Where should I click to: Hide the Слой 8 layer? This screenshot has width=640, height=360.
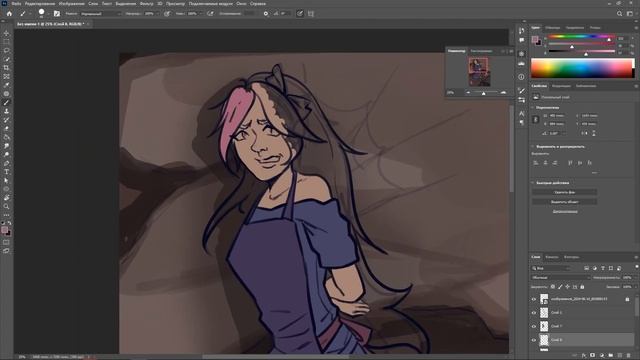(533, 340)
